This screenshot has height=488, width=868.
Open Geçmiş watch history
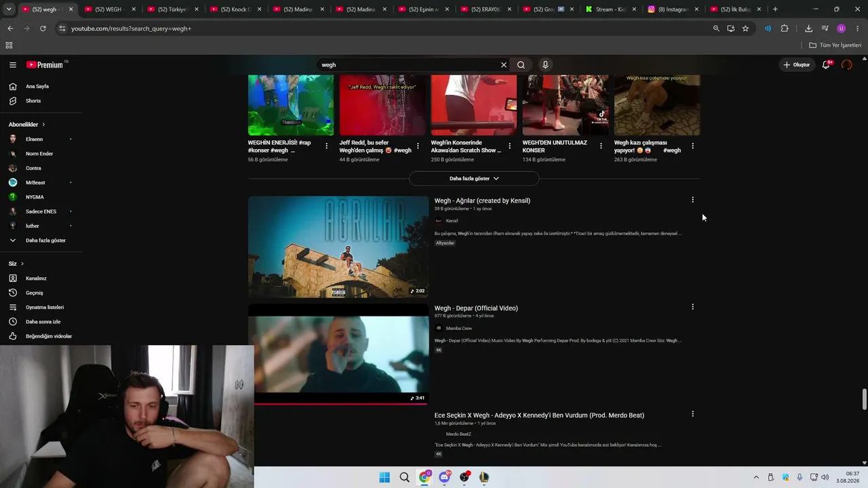pyautogui.click(x=34, y=293)
